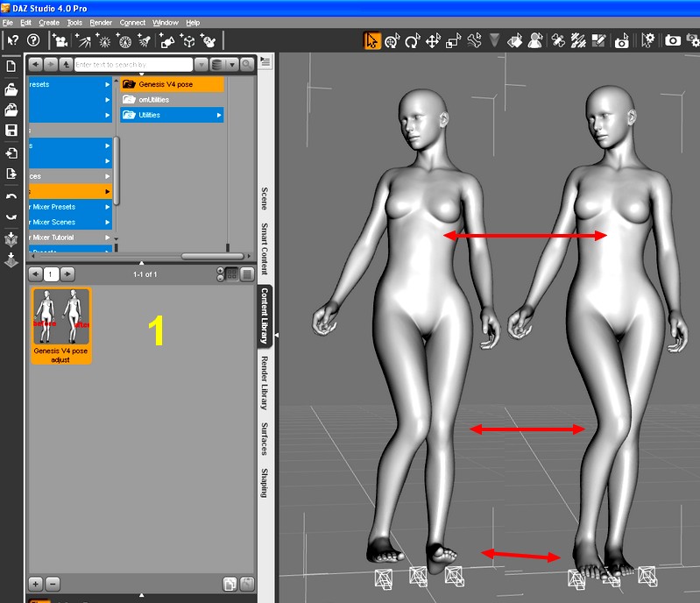Go up one folder level
This screenshot has height=603, width=700.
tap(66, 65)
